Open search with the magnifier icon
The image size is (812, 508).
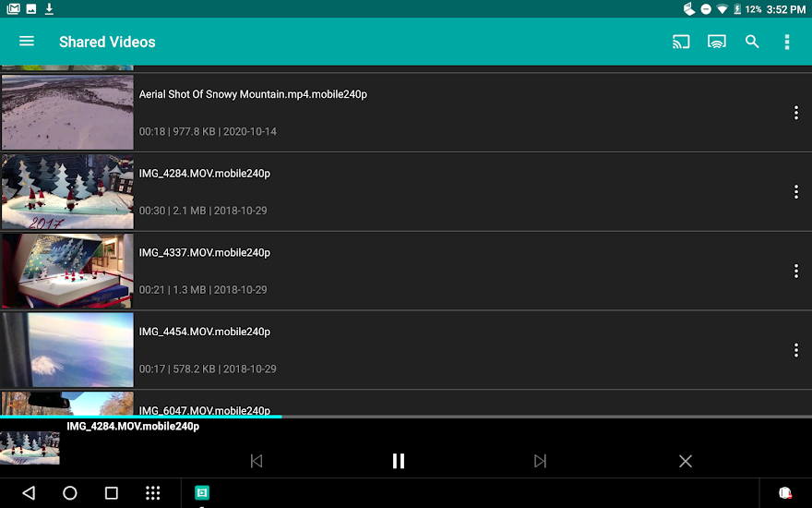tap(752, 42)
